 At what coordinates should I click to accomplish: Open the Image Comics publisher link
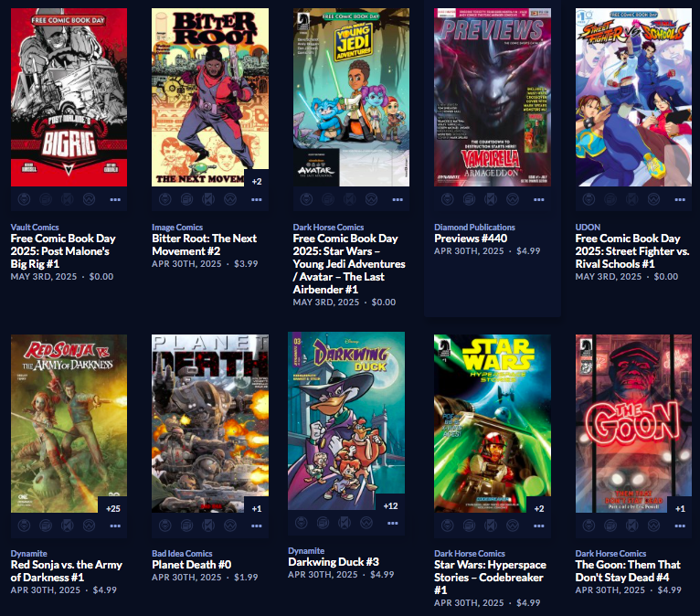click(177, 228)
